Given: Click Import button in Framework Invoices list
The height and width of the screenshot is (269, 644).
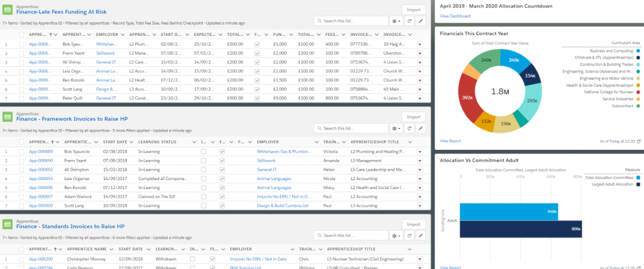Looking at the screenshot, I should 414,117.
